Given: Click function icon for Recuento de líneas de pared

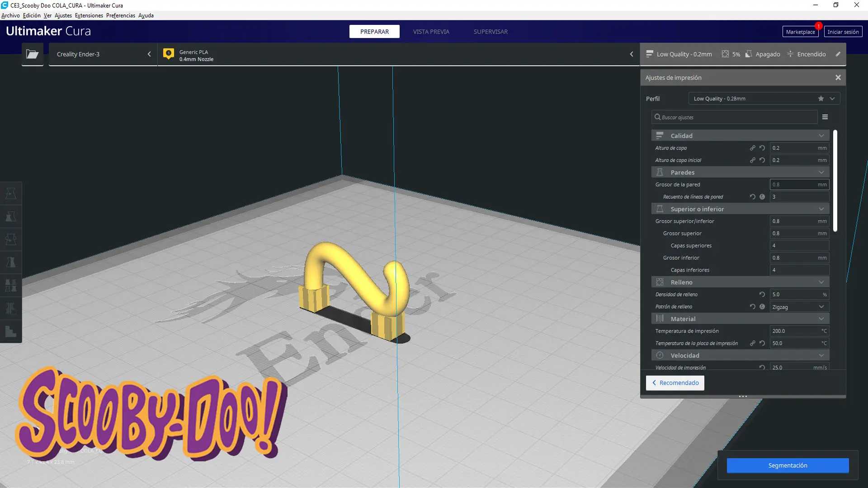Looking at the screenshot, I should coord(762,197).
